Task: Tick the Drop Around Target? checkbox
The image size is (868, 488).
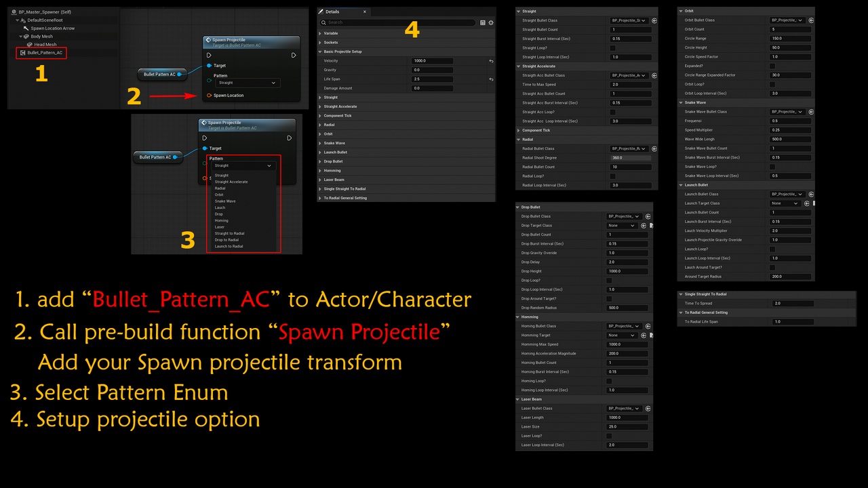Action: (609, 299)
